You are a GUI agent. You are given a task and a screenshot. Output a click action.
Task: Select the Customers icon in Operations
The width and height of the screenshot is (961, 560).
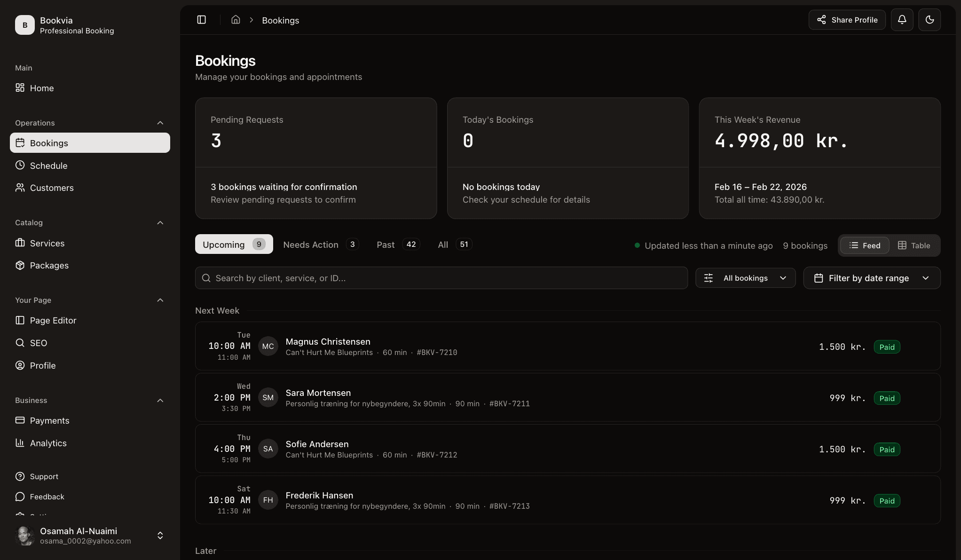coord(20,188)
